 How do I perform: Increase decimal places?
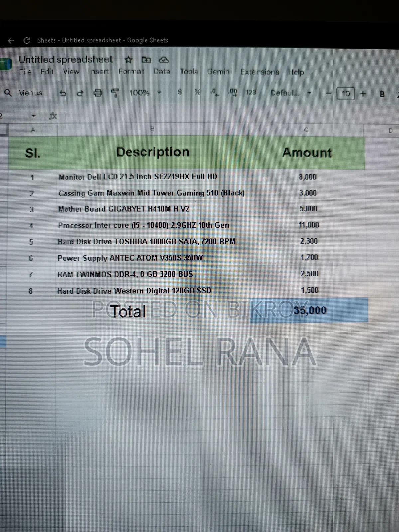(233, 92)
